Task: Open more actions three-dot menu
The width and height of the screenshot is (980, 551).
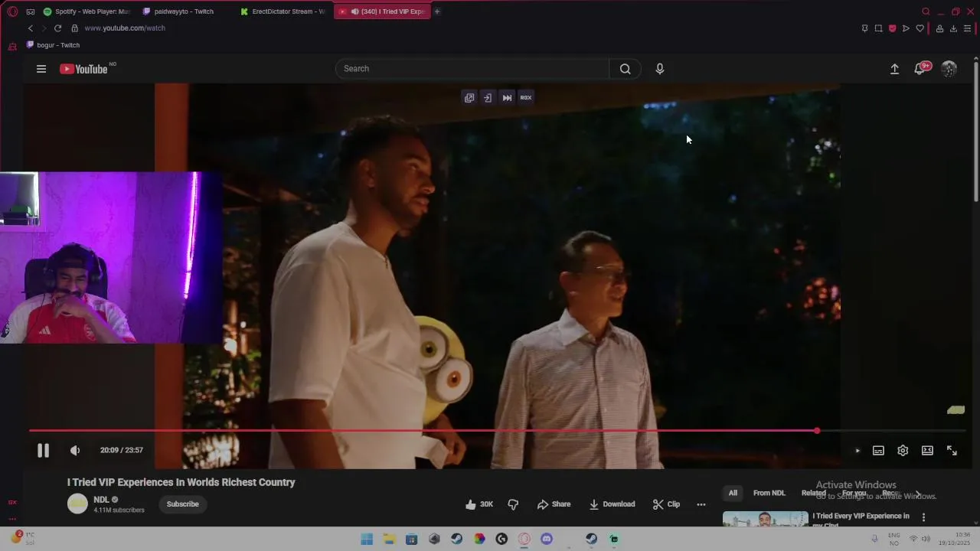Action: [701, 504]
